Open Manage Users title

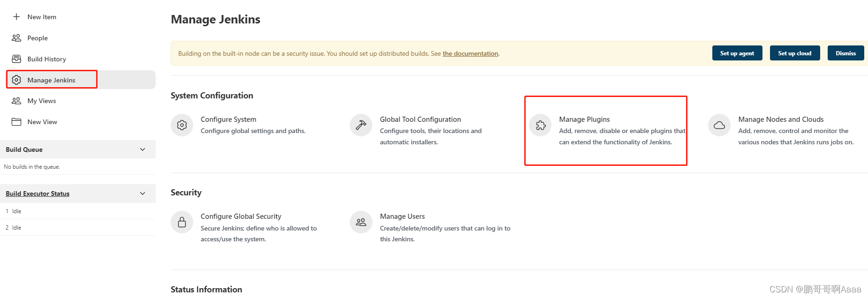[x=402, y=216]
